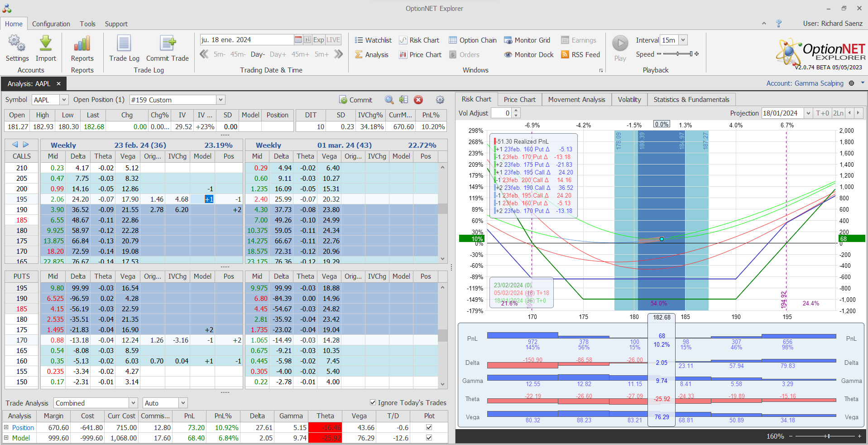Open the Price Chart window from ribbon
Screen dimensions: 868x445
pyautogui.click(x=420, y=55)
